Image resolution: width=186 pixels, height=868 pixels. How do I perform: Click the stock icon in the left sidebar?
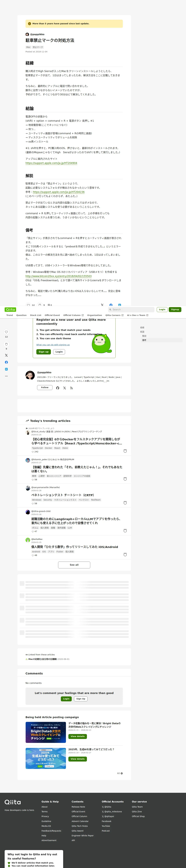(x=6, y=344)
